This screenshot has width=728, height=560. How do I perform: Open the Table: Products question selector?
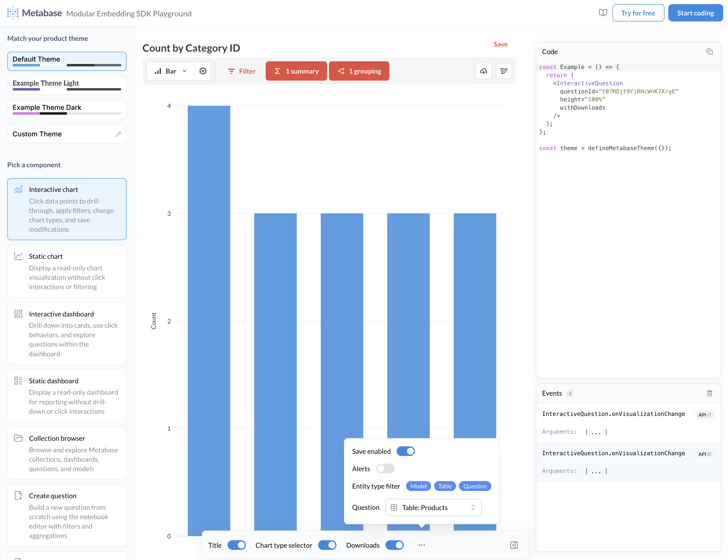pyautogui.click(x=433, y=507)
